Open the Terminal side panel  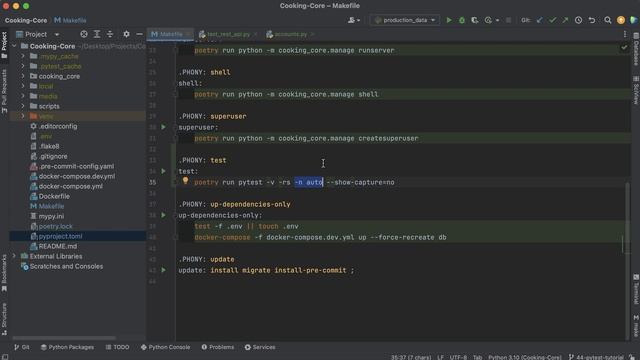[x=636, y=289]
